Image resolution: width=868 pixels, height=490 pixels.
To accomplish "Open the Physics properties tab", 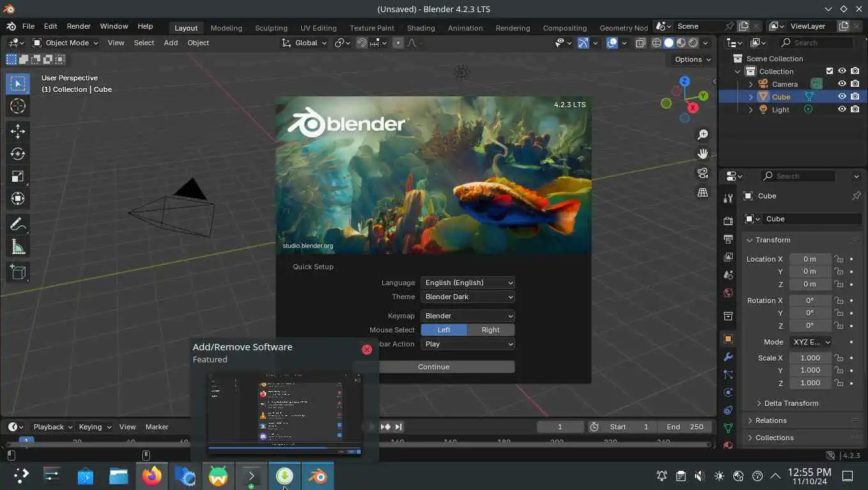I will [x=728, y=392].
